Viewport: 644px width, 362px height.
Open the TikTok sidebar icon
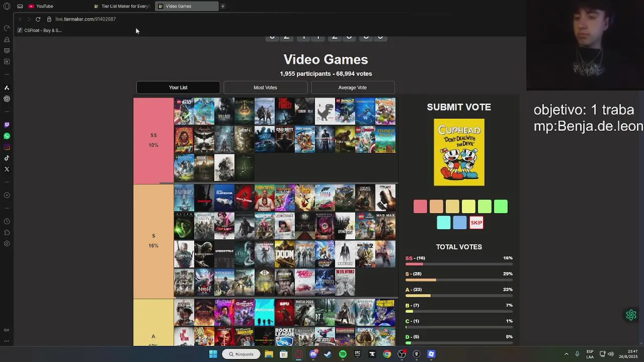pyautogui.click(x=7, y=158)
